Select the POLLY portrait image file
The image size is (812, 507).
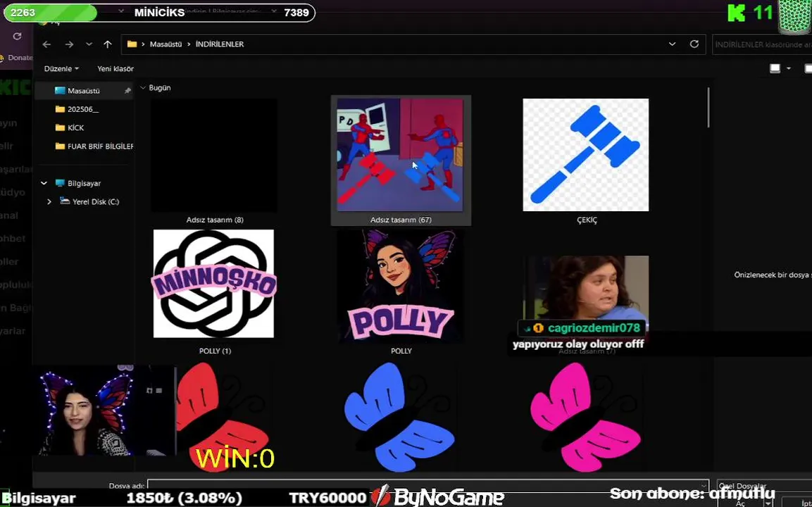[x=400, y=287]
